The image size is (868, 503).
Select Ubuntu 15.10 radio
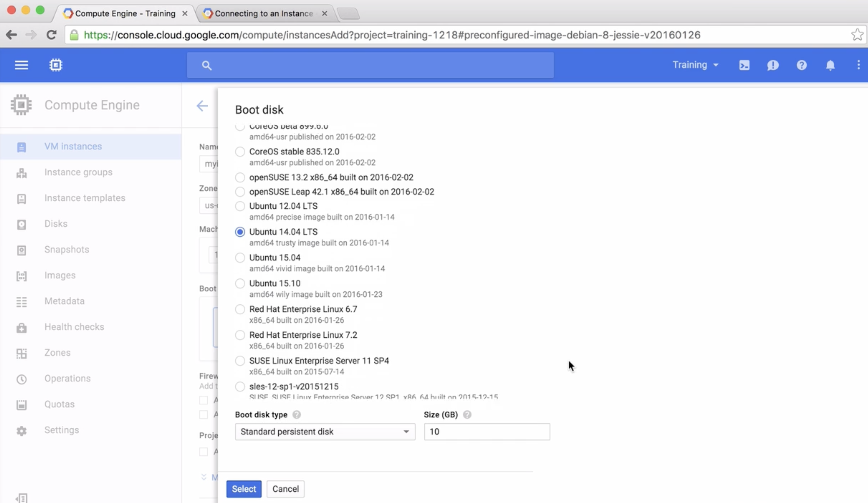[x=240, y=283]
